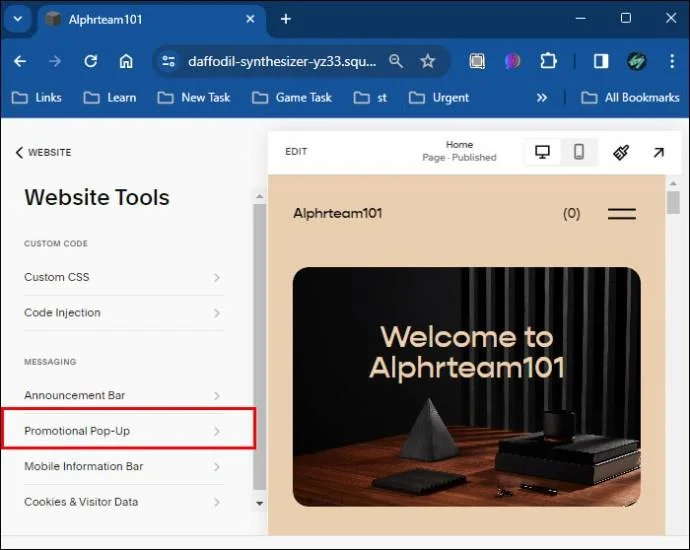Screen dimensions: 690x550
Task: Open the hamburger menu in preview
Action: [621, 214]
